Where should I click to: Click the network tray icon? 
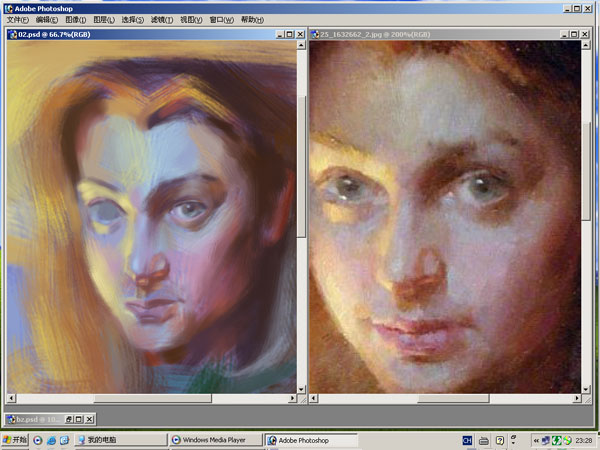[x=546, y=440]
